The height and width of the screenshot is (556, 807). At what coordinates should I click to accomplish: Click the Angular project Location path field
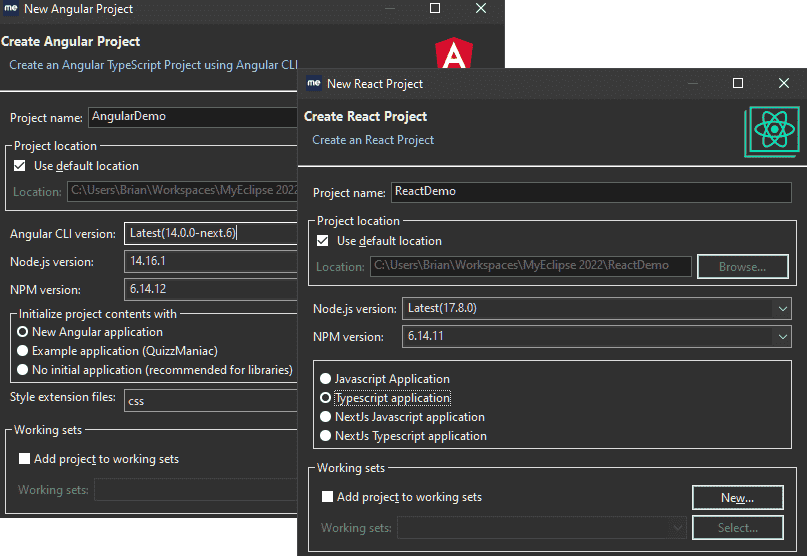click(182, 191)
